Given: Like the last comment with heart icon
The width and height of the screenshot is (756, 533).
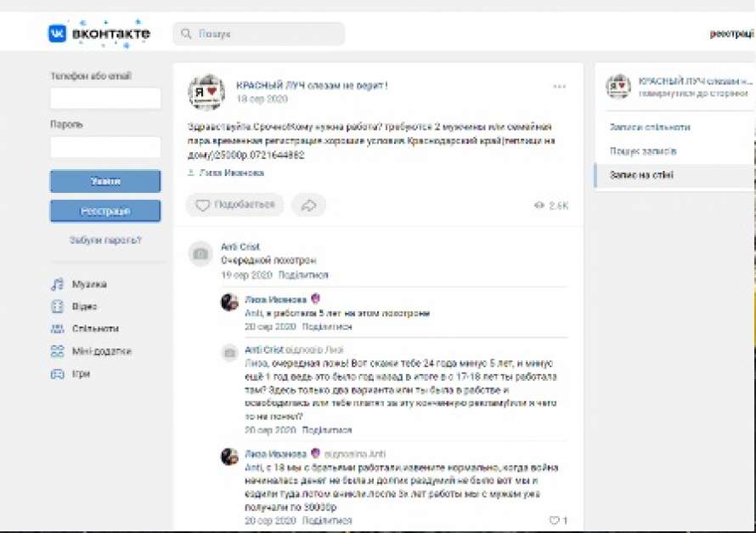Looking at the screenshot, I should tap(554, 520).
